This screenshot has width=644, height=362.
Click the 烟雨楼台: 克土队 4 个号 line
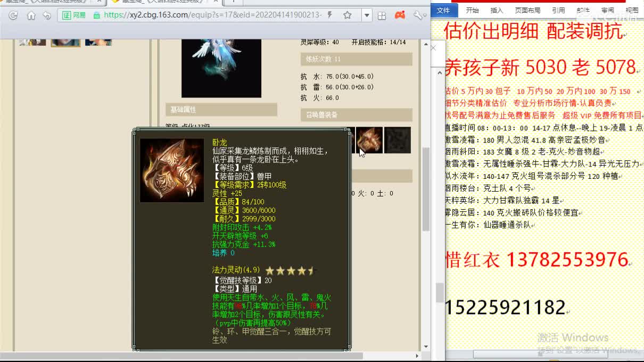click(x=487, y=188)
